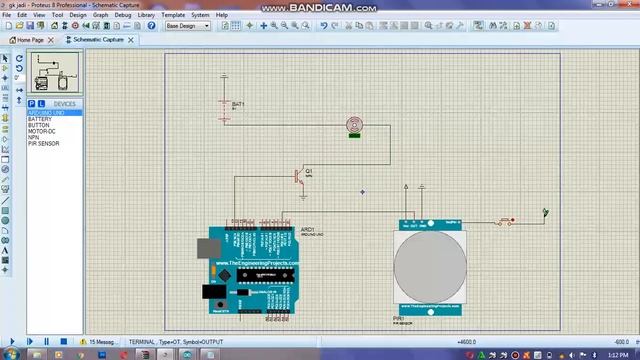Click the Step simulation button
The image size is (640, 360).
29,341
